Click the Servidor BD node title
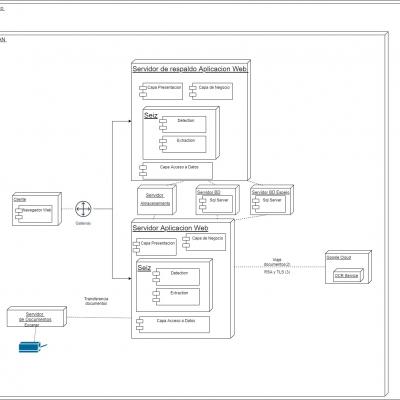This screenshot has height=400, width=400. [208, 193]
